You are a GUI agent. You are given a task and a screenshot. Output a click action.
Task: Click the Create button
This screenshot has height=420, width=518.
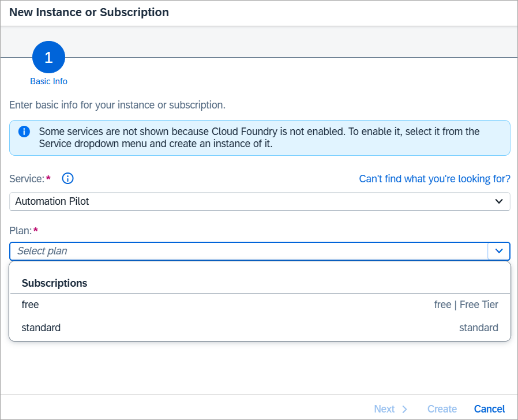point(442,409)
